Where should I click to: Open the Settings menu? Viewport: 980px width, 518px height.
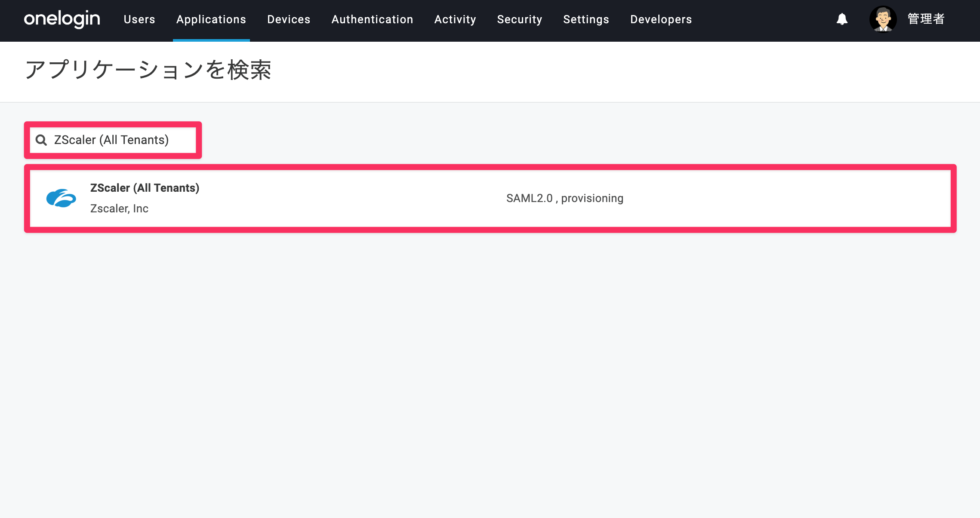coord(586,19)
